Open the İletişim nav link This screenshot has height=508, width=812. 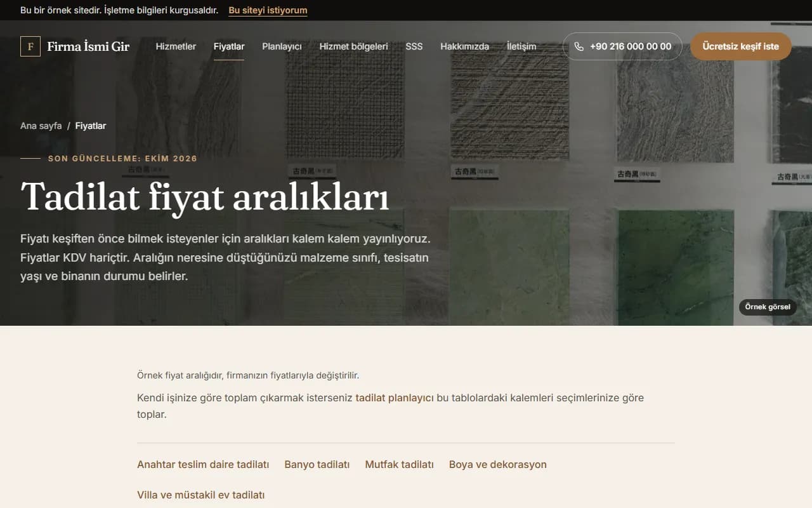521,46
